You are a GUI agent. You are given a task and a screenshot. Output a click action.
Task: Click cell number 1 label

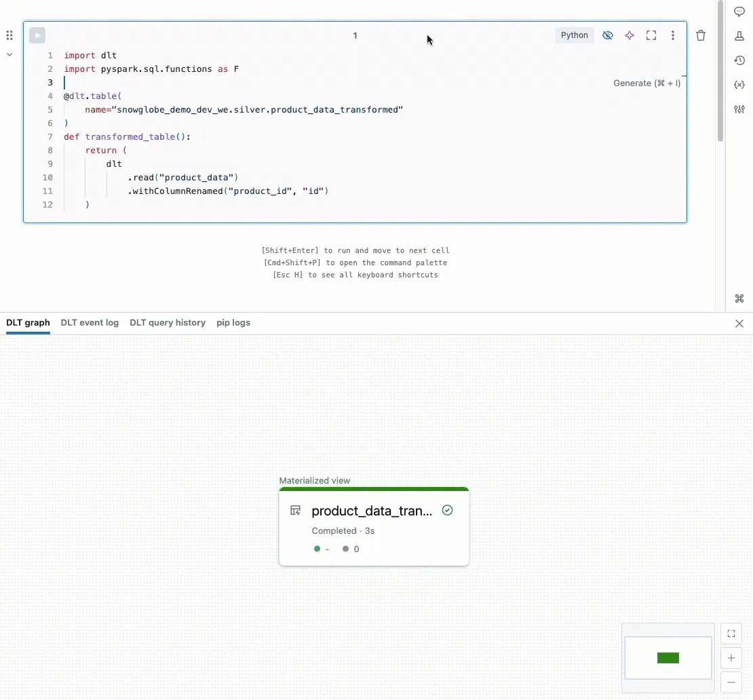click(x=355, y=35)
